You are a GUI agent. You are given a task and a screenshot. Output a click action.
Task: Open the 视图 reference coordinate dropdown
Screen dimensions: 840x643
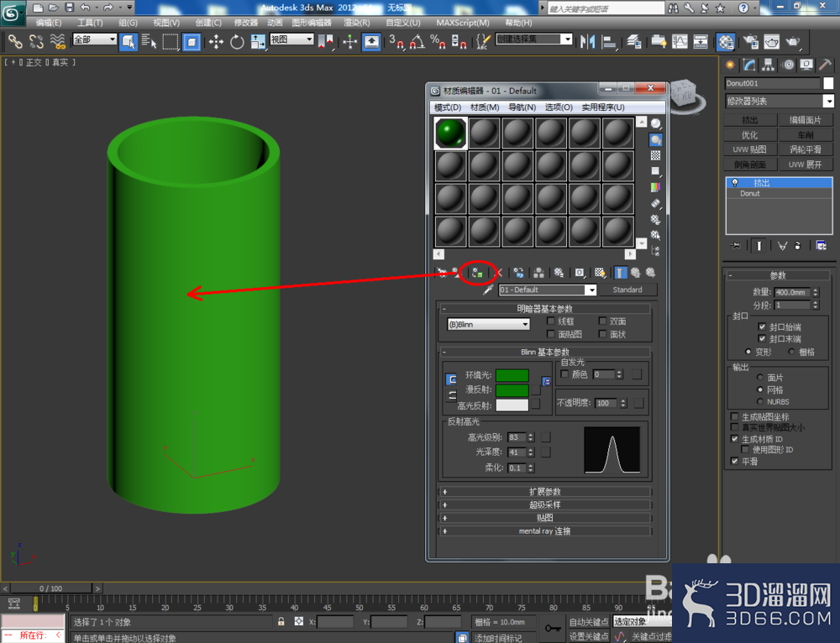[x=291, y=39]
